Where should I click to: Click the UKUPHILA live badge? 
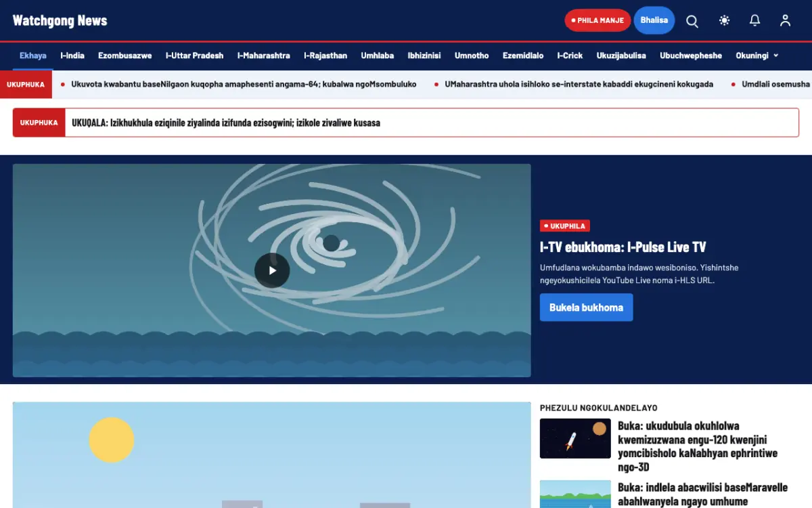coord(565,226)
